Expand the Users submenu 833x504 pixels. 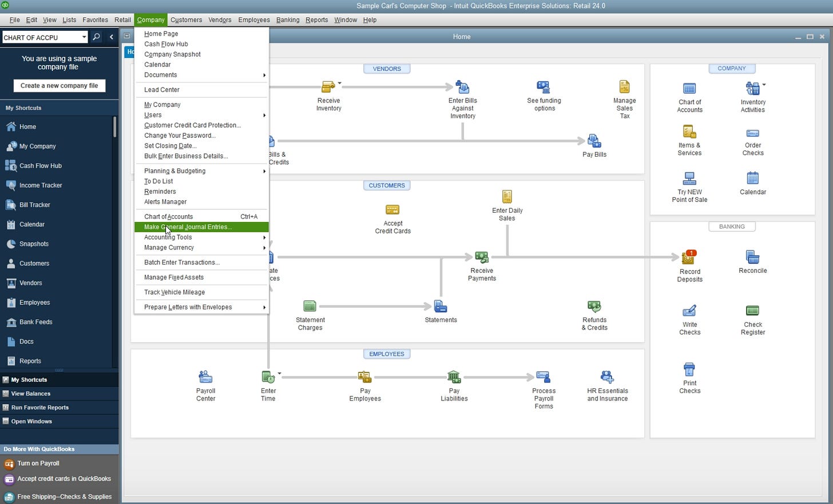(x=201, y=115)
